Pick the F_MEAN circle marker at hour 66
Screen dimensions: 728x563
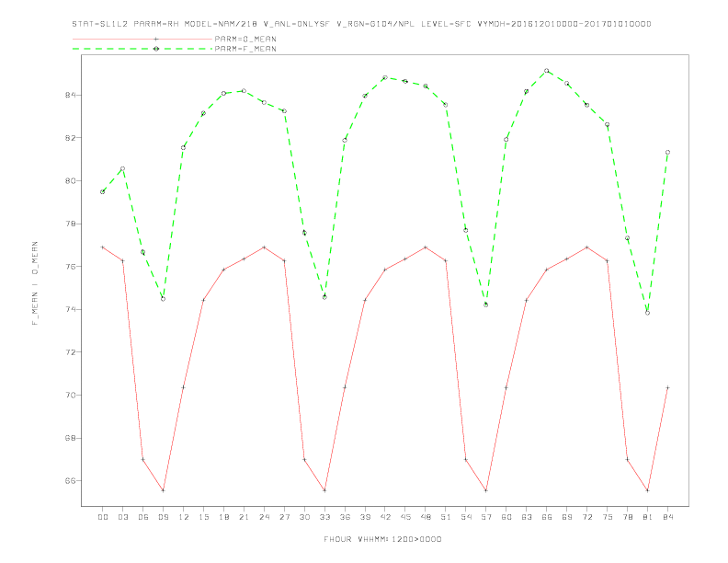547,71
